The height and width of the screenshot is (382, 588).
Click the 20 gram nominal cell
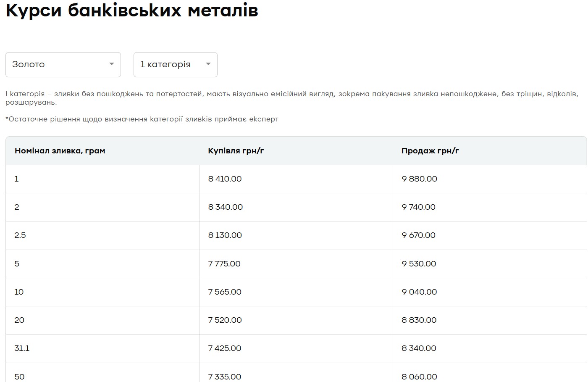click(102, 320)
